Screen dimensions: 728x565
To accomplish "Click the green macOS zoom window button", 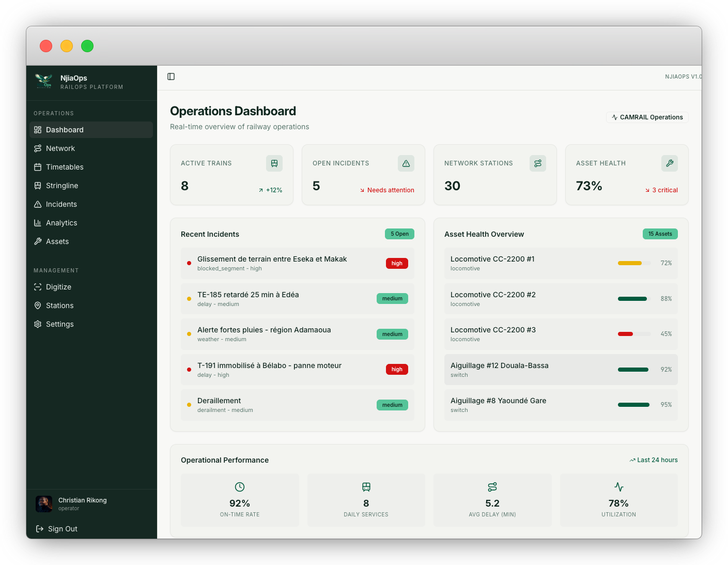I will tap(87, 46).
